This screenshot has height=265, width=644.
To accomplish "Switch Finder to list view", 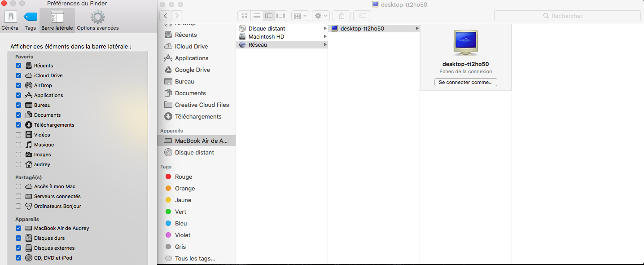I will click(257, 16).
